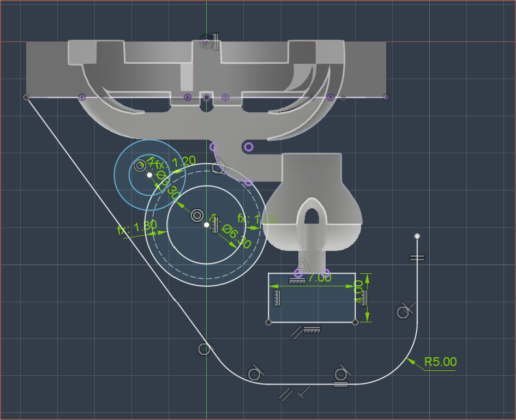Click the tangent constraint icon on the diagonal line
Screen dimensions: 516x420
pos(205,349)
